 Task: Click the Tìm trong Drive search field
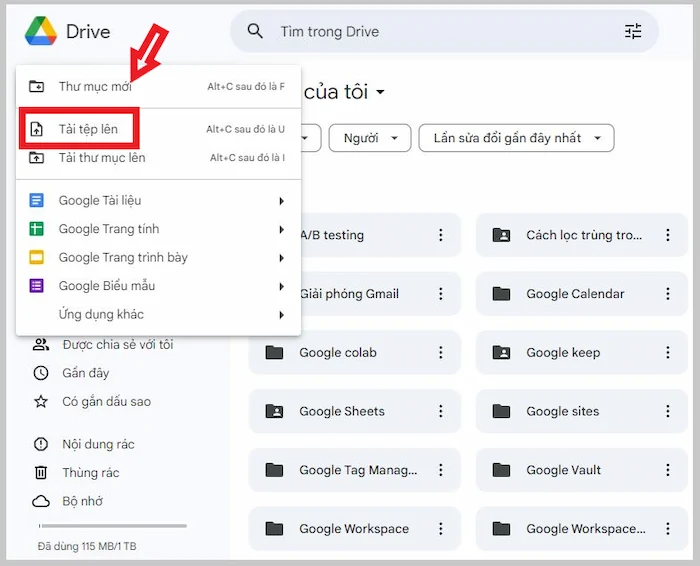click(x=444, y=31)
